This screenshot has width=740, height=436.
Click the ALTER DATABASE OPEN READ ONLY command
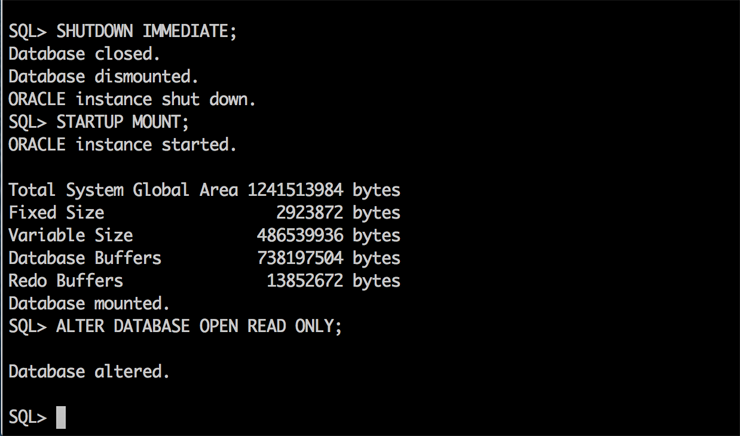pyautogui.click(x=199, y=326)
